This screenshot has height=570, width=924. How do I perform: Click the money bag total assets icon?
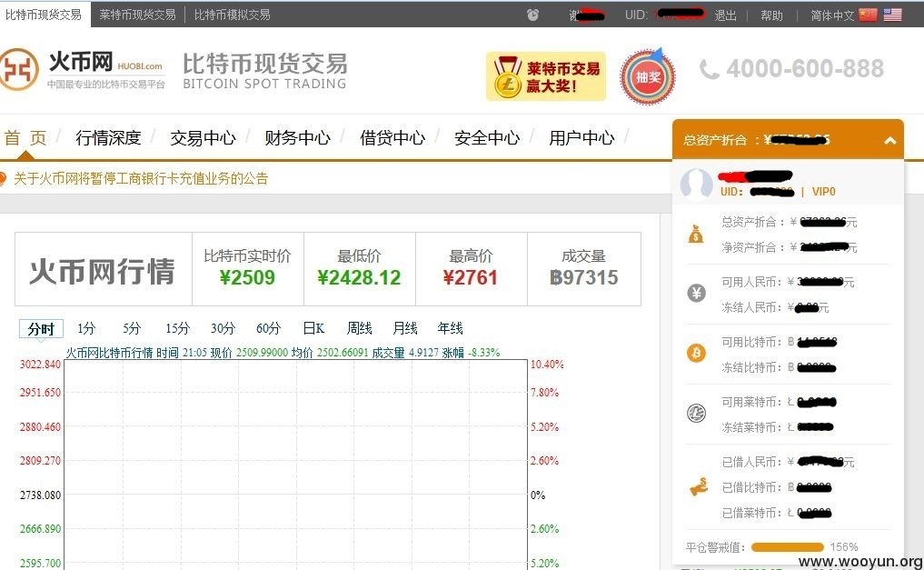click(696, 235)
